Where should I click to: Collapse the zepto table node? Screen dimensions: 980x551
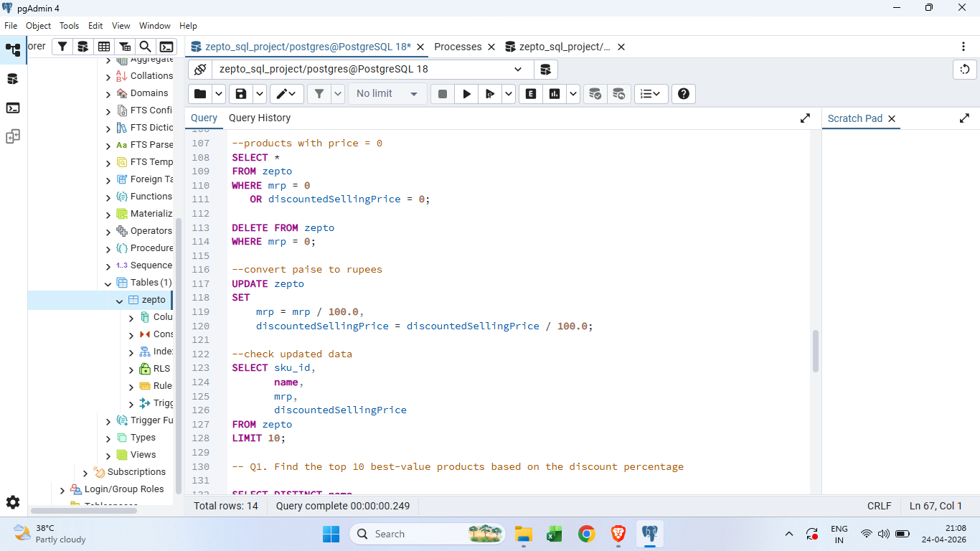120,301
